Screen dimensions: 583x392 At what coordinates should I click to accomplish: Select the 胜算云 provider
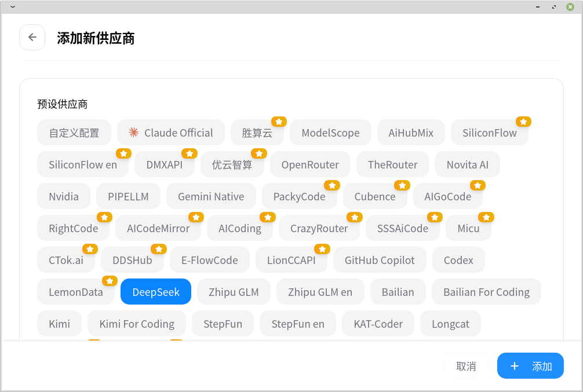point(257,132)
